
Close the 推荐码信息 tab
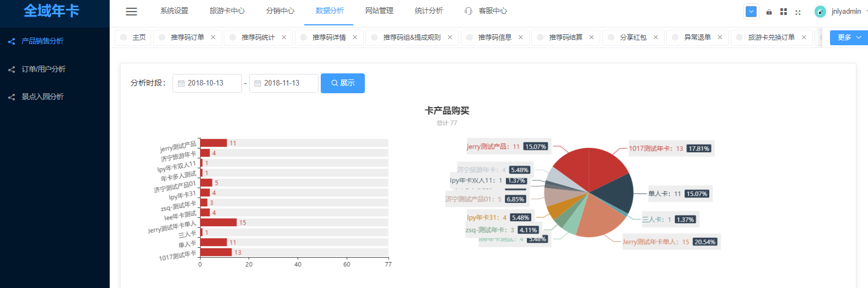click(521, 38)
